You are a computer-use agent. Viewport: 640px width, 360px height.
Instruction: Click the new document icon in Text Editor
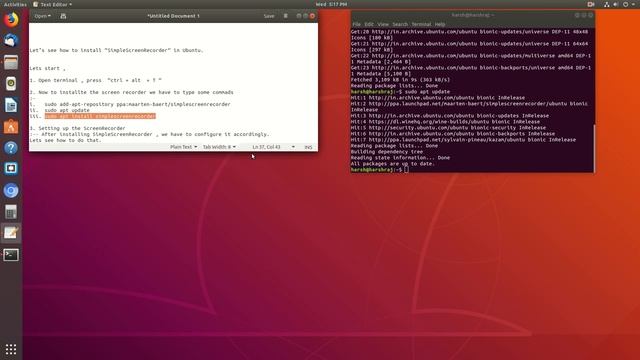click(63, 16)
